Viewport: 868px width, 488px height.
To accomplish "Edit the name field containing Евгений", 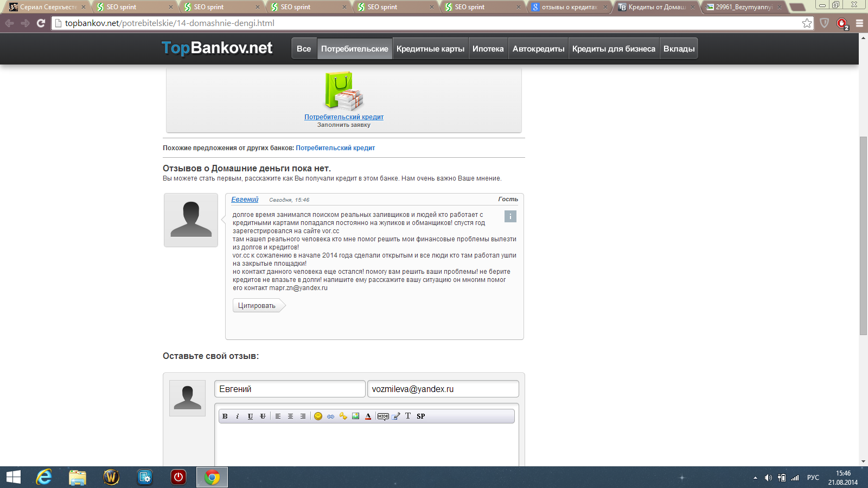I will 290,389.
